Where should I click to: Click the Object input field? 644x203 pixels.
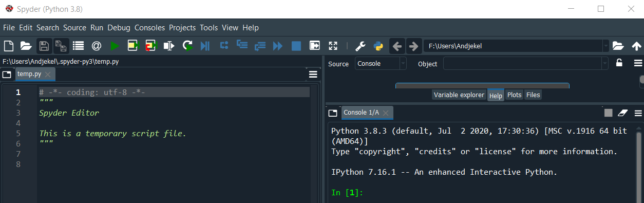click(522, 64)
